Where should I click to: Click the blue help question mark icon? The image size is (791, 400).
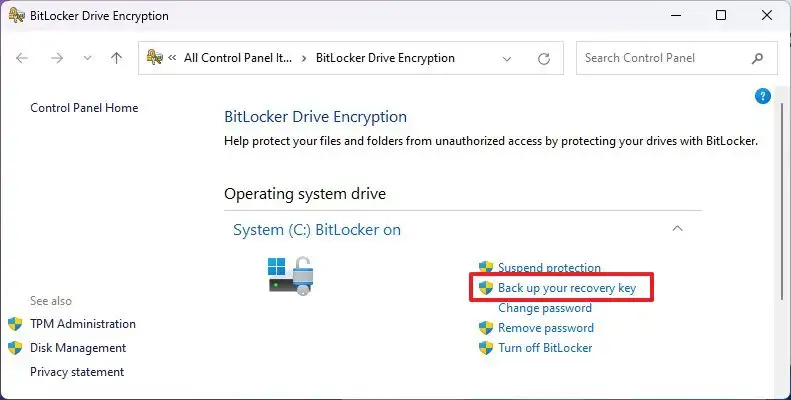(x=763, y=96)
